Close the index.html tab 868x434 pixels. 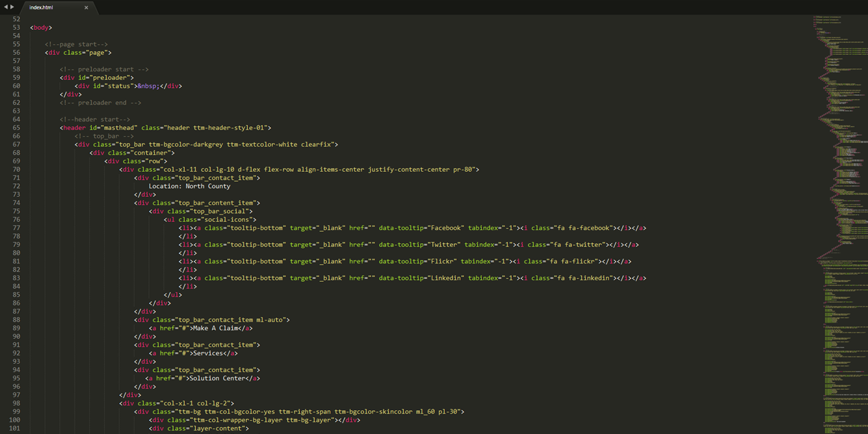86,8
